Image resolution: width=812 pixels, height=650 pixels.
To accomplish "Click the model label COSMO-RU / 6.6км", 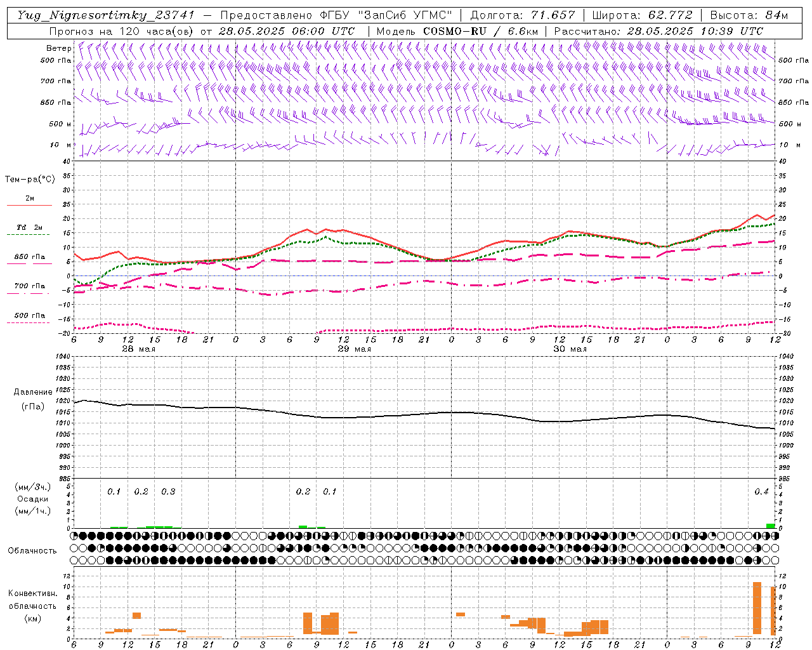I will click(480, 31).
